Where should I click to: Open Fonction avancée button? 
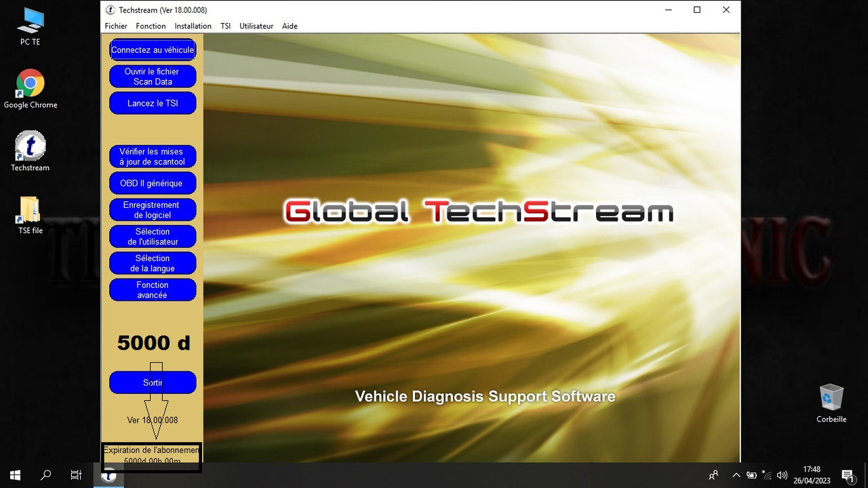pyautogui.click(x=153, y=290)
